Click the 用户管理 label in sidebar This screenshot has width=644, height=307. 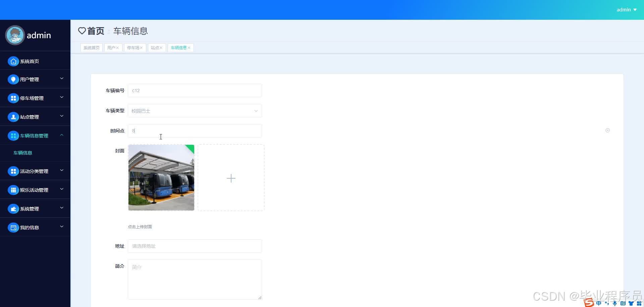coord(30,79)
